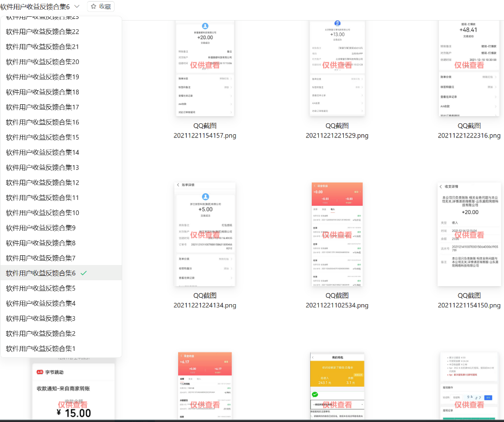Click the 20211221224134.png file name

[205, 305]
